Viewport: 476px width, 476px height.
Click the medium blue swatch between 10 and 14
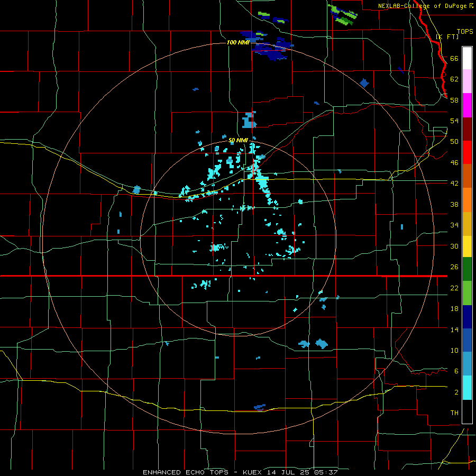467,340
